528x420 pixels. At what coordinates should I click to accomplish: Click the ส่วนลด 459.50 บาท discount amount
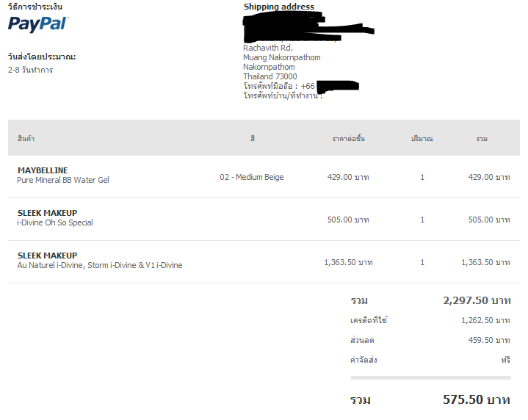[489, 340]
